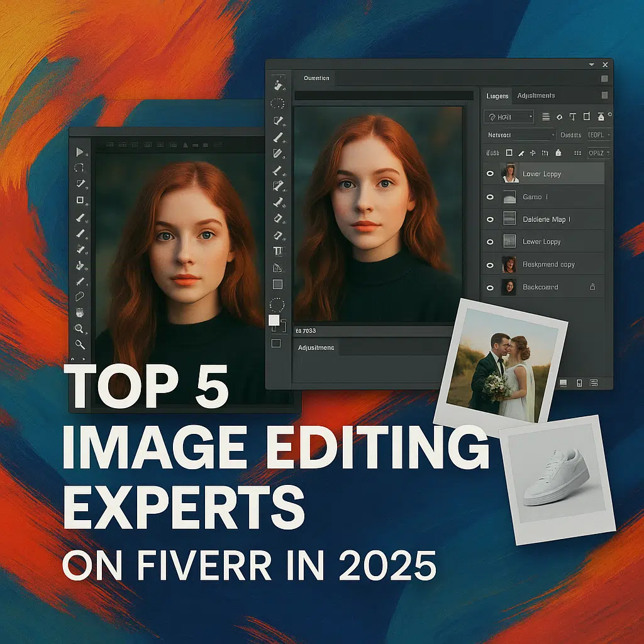Switch to the Adjustments tab
Viewport: 644px width, 644px height.
[536, 96]
